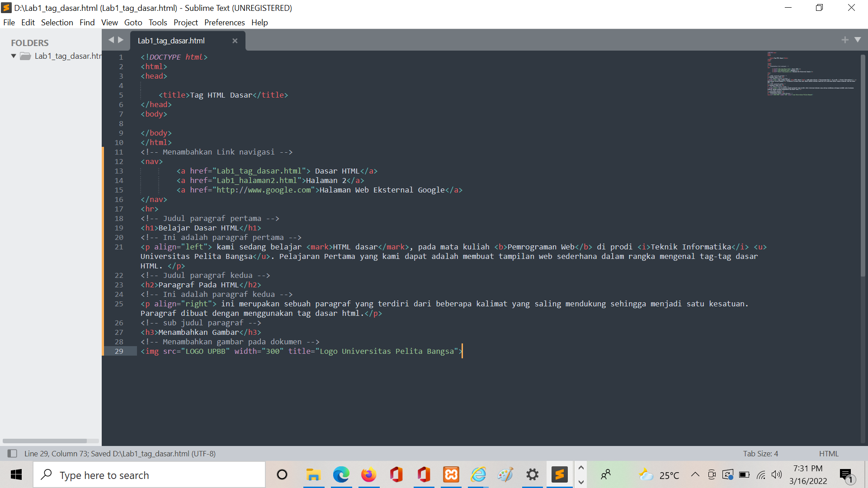Open Internet Explorer from the taskbar
The width and height of the screenshot is (868, 488).
pyautogui.click(x=478, y=474)
